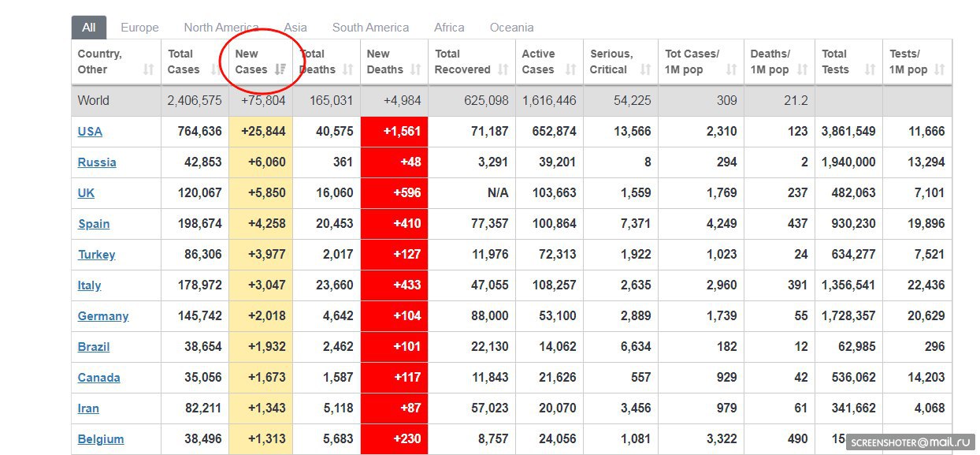
Task: Click Iran total recovered 57,023
Action: 488,408
